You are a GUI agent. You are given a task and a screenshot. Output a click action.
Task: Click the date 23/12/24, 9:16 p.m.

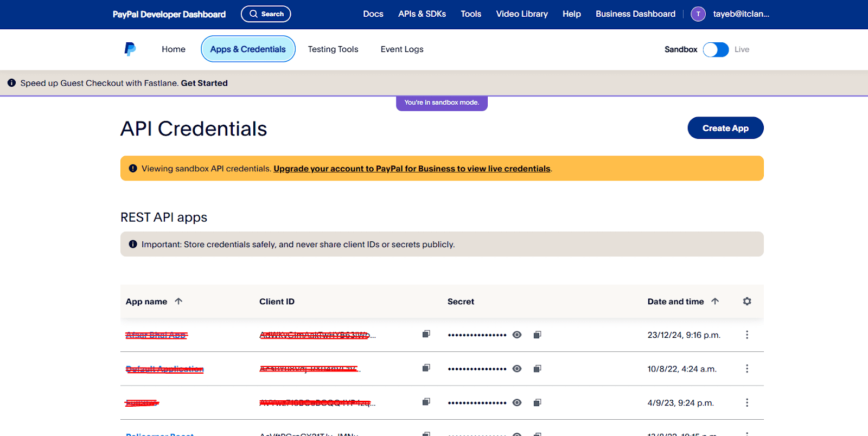point(684,335)
